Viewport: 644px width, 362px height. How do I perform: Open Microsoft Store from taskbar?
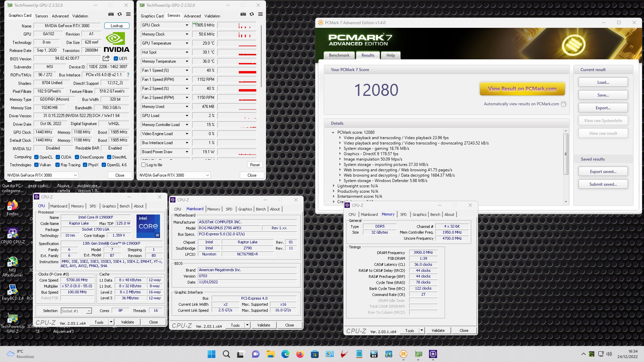pos(315,354)
